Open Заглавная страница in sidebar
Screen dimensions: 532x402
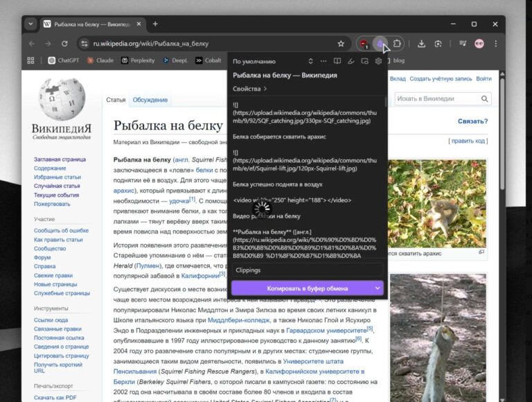(x=60, y=159)
